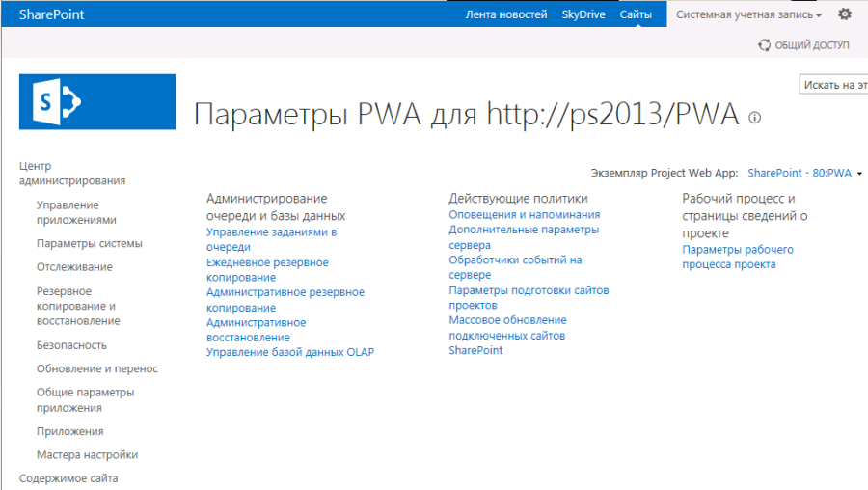Open Управление приложениями in sidebar
The image size is (868, 490).
click(x=76, y=212)
